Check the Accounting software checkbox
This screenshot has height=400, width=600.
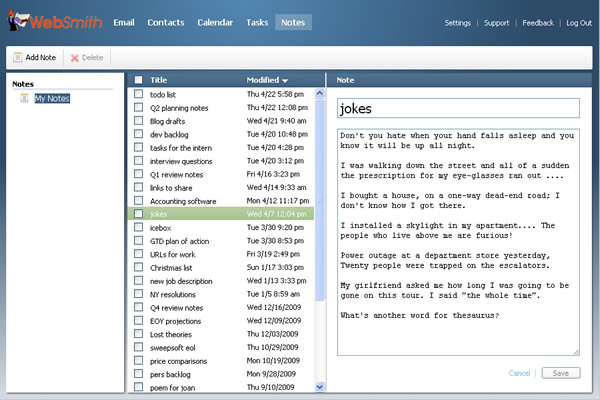coord(139,201)
